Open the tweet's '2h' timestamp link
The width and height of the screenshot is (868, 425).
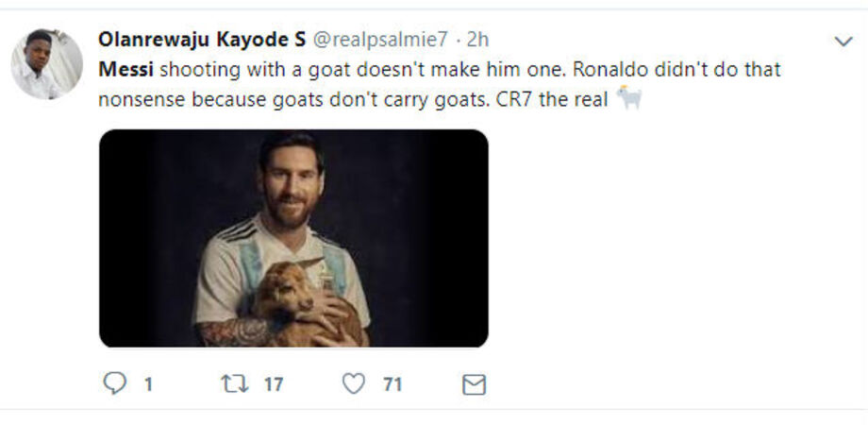[478, 40]
